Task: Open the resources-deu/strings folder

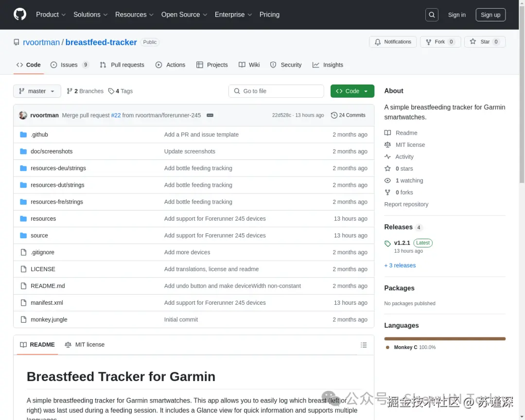Action: (x=58, y=168)
